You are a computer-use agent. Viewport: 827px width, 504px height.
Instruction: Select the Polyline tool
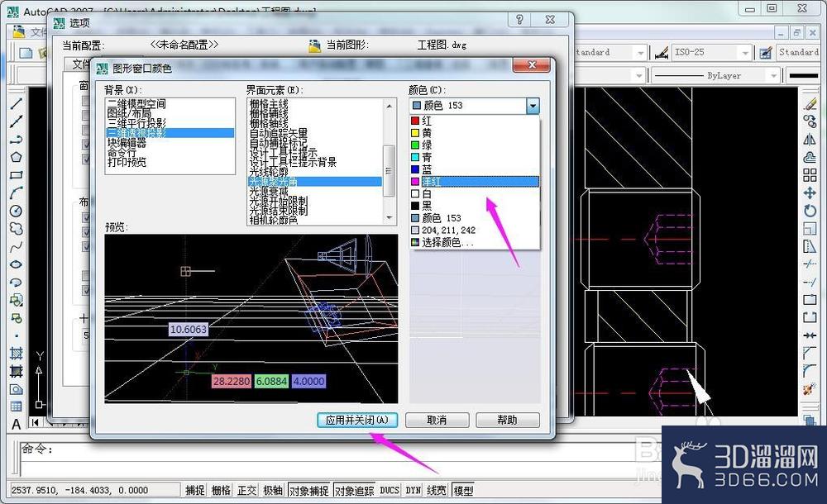[17, 140]
